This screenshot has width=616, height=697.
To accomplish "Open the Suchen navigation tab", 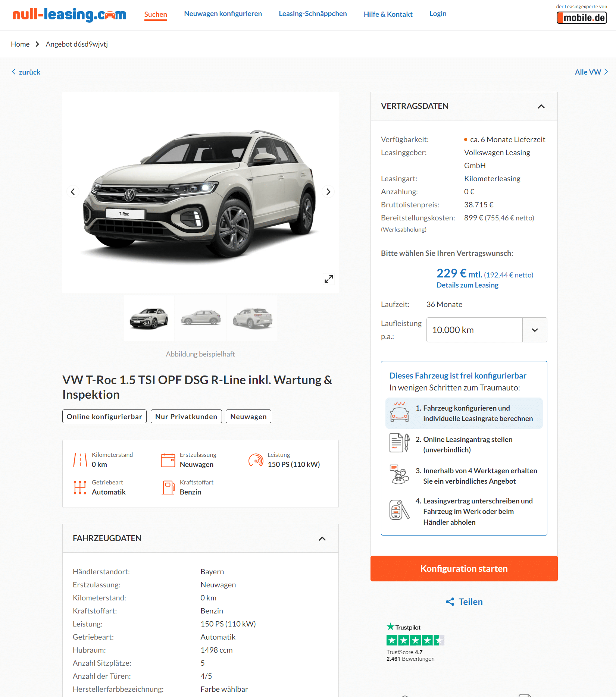I will point(156,14).
